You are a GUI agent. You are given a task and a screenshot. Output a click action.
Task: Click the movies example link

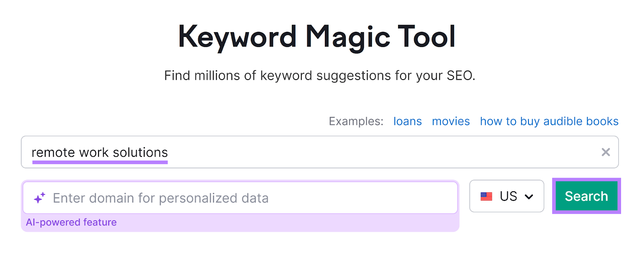pyautogui.click(x=451, y=121)
